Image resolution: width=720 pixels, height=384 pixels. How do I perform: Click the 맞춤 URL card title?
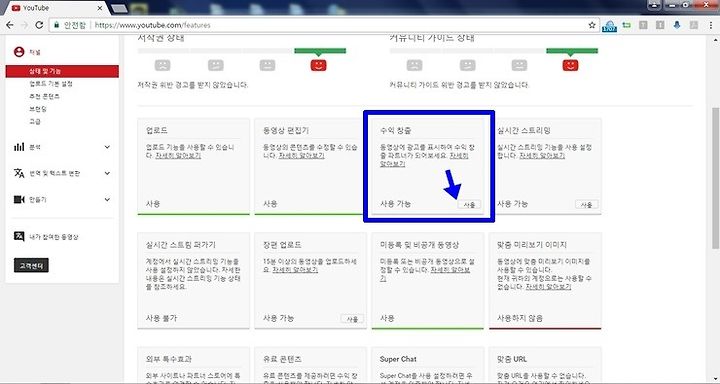pos(512,359)
